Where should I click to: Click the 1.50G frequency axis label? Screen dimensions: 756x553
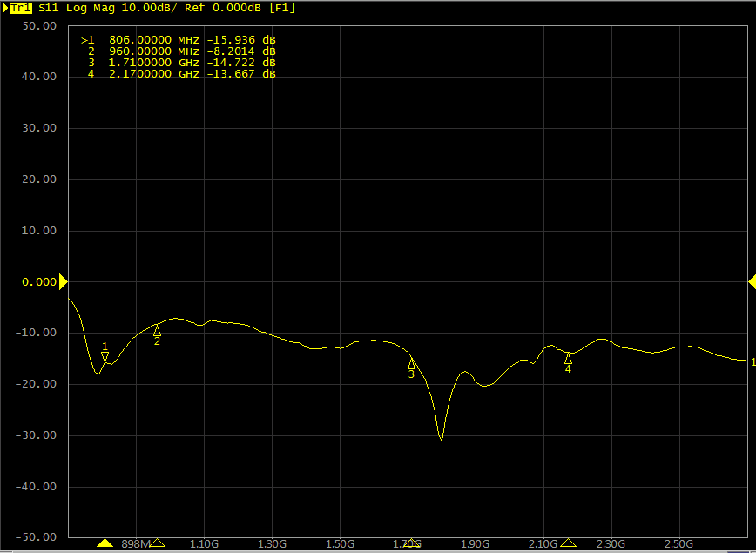340,544
